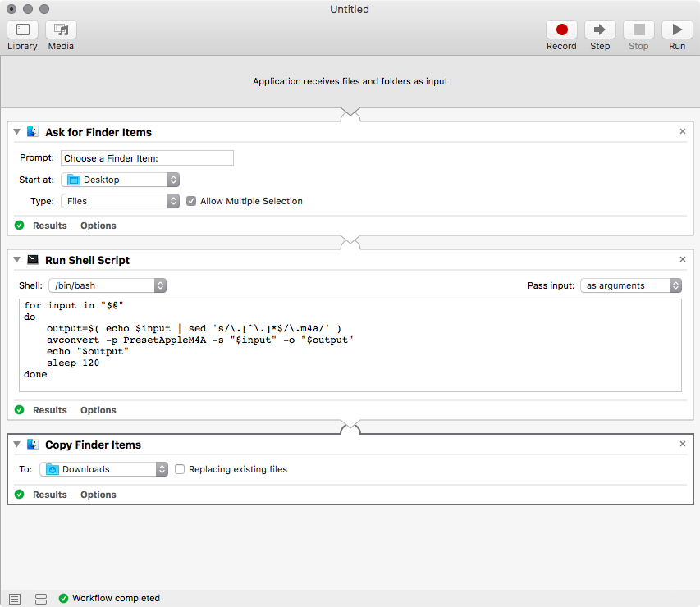Show the workflow log view icon
The image size is (700, 607).
click(15, 599)
